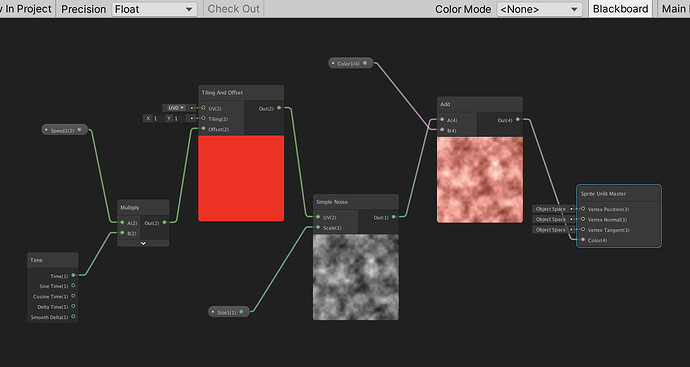
Task: Select the Size1(1) property node
Action: pos(229,312)
